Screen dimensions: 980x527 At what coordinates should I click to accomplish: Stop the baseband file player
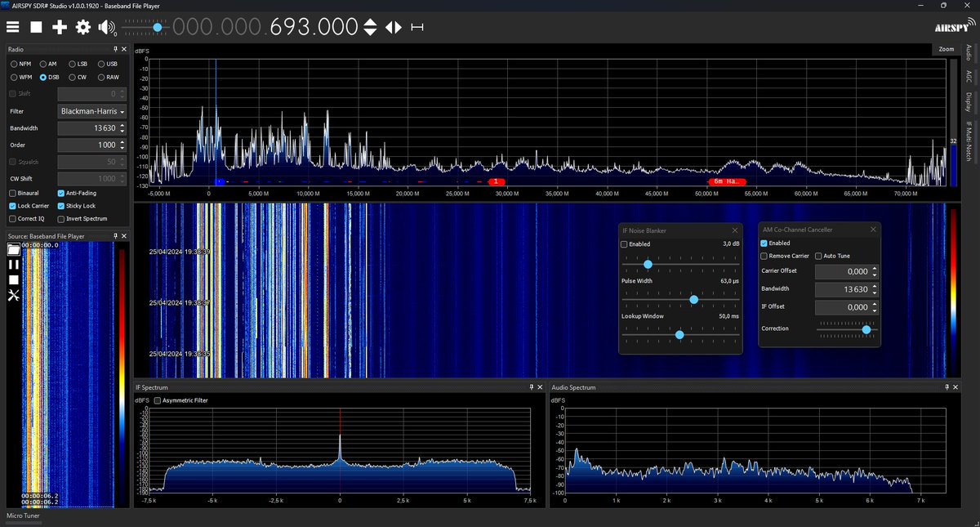pos(13,279)
